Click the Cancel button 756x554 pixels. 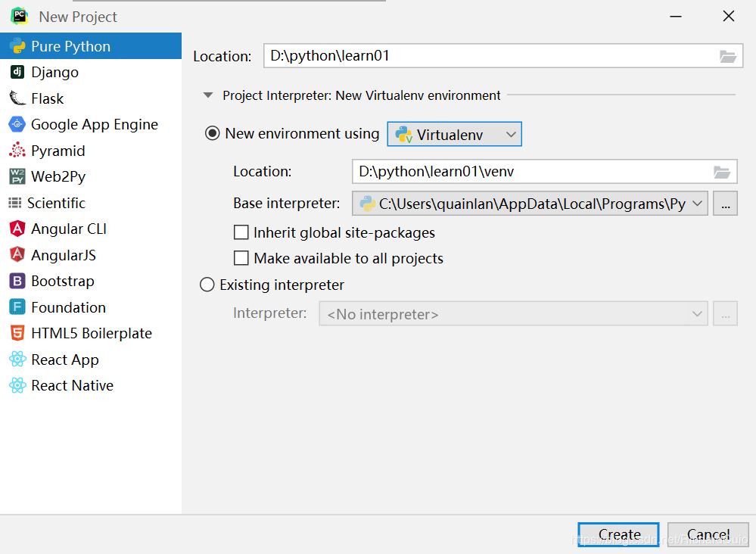(x=708, y=534)
